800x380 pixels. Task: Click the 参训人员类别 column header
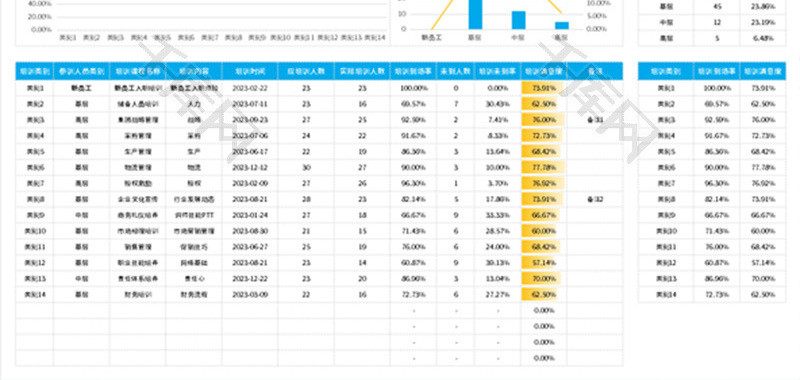[81, 71]
